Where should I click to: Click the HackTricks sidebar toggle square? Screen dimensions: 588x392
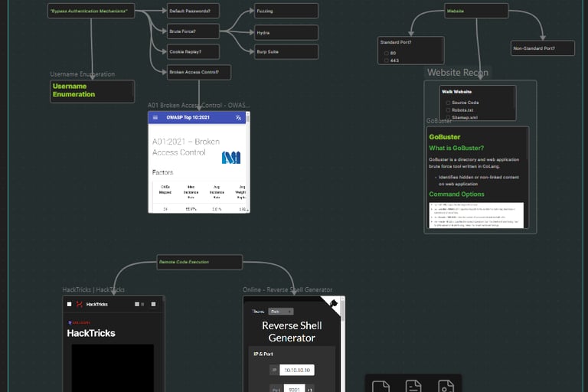pos(69,304)
